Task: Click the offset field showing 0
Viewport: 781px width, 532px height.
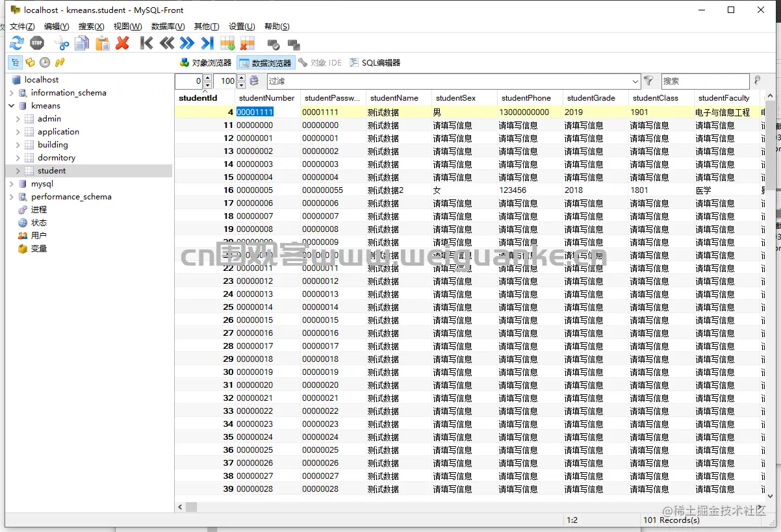Action: tap(189, 81)
